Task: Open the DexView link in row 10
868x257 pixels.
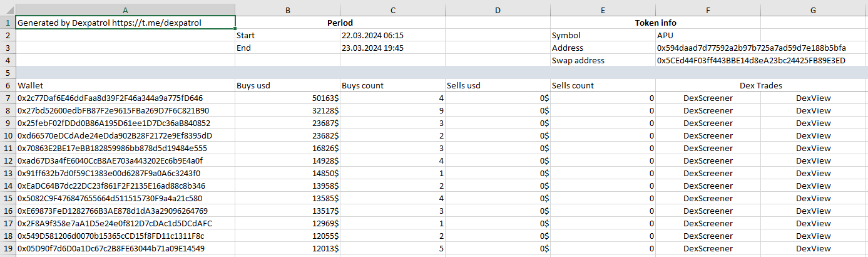Action: [x=813, y=136]
